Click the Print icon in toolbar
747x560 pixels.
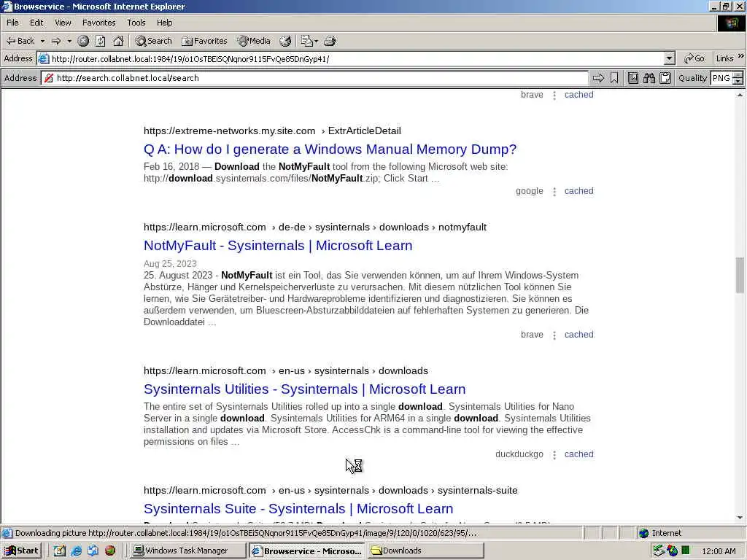[330, 41]
